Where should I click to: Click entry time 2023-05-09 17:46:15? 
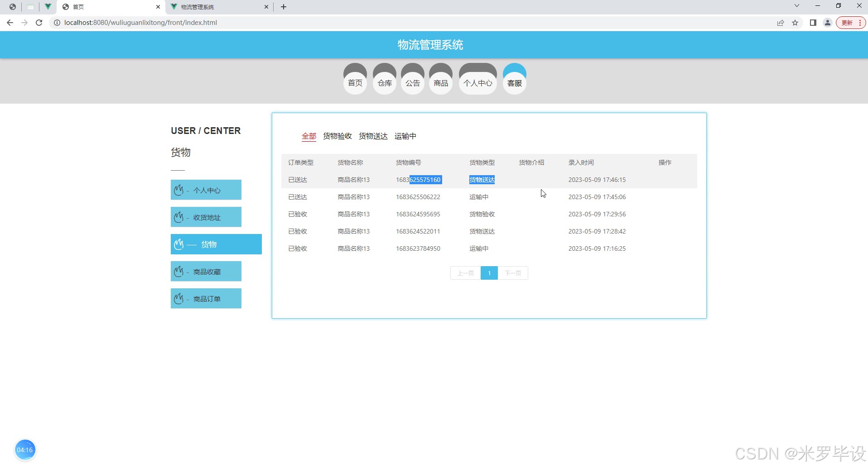click(597, 180)
